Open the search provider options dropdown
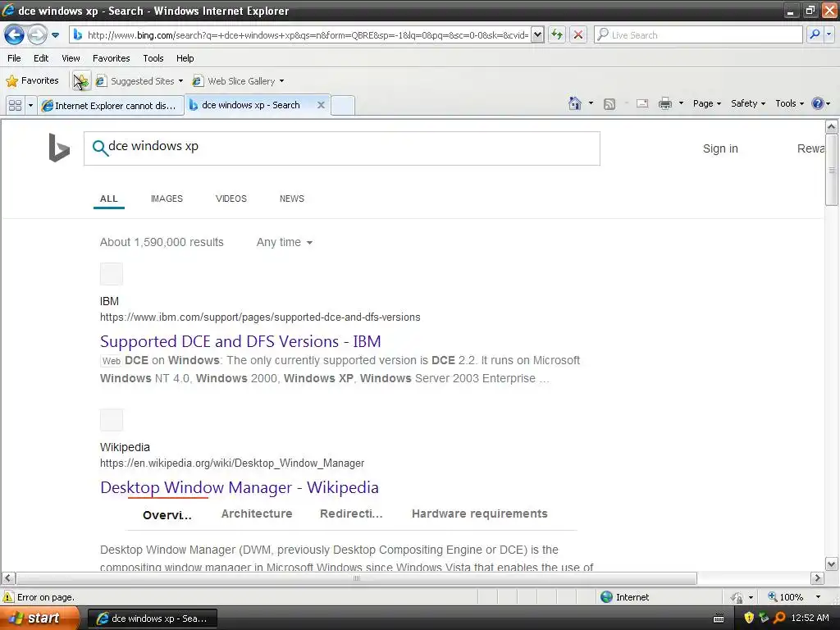Image resolution: width=840 pixels, height=630 pixels. pyautogui.click(x=829, y=34)
